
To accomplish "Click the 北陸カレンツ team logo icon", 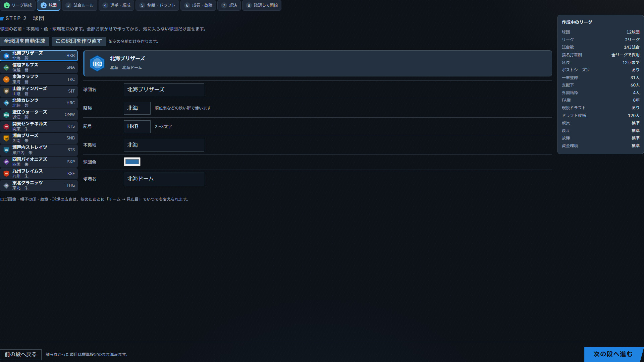I will [6, 103].
